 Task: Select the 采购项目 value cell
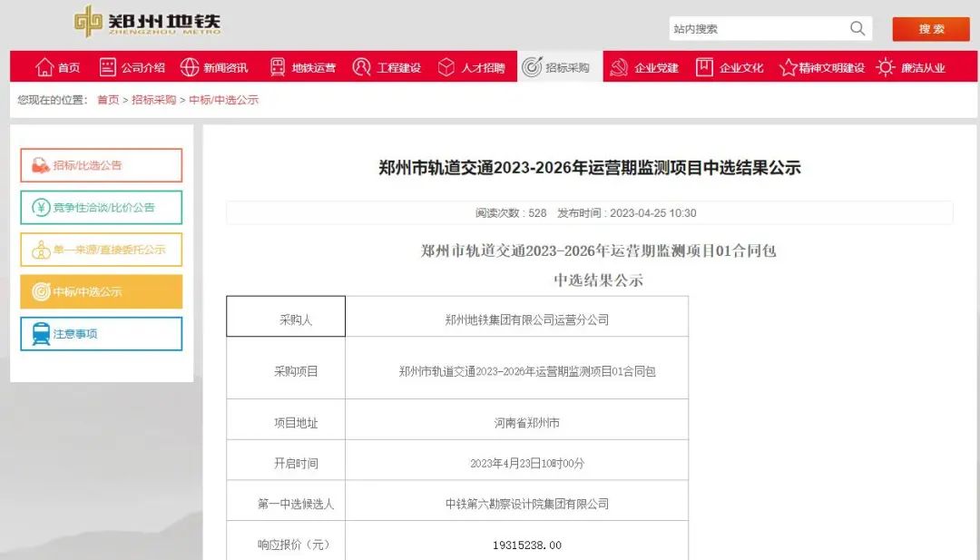pos(517,368)
